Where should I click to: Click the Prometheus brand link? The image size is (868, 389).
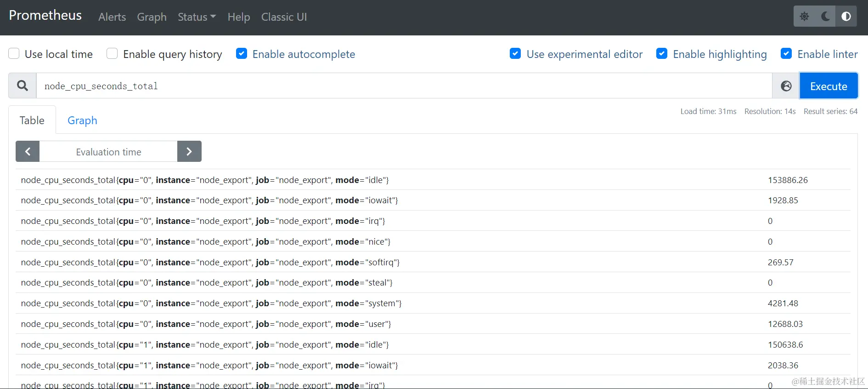click(45, 15)
